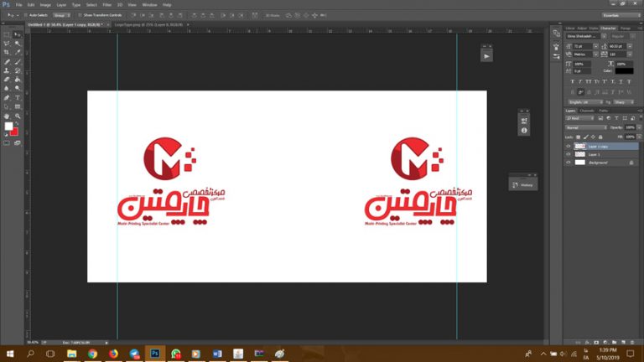
Task: Open the leading value dropdown arrow
Action: (x=630, y=46)
